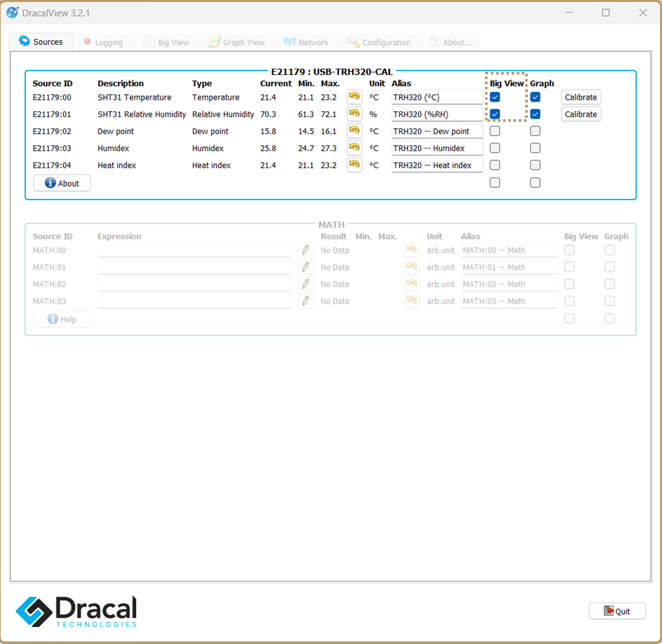
Task: Click the E21179 : USB-TRH320-CAL title
Action: [x=332, y=72]
